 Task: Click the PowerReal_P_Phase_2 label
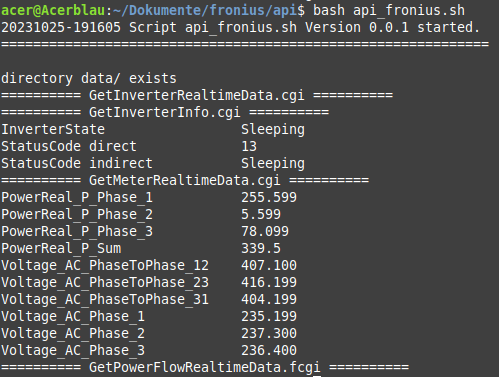pyautogui.click(x=77, y=215)
